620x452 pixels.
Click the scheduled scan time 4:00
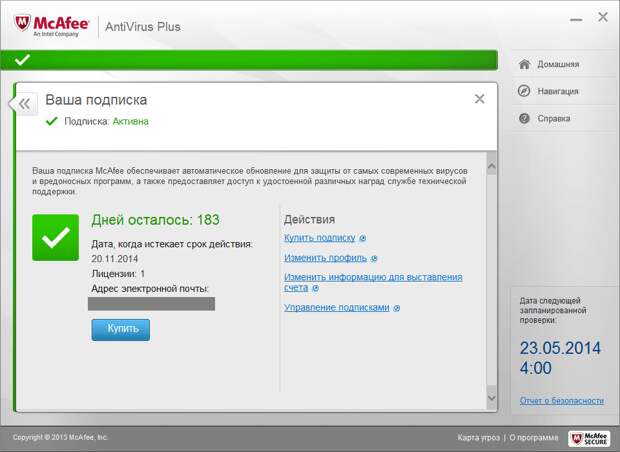[x=535, y=368]
